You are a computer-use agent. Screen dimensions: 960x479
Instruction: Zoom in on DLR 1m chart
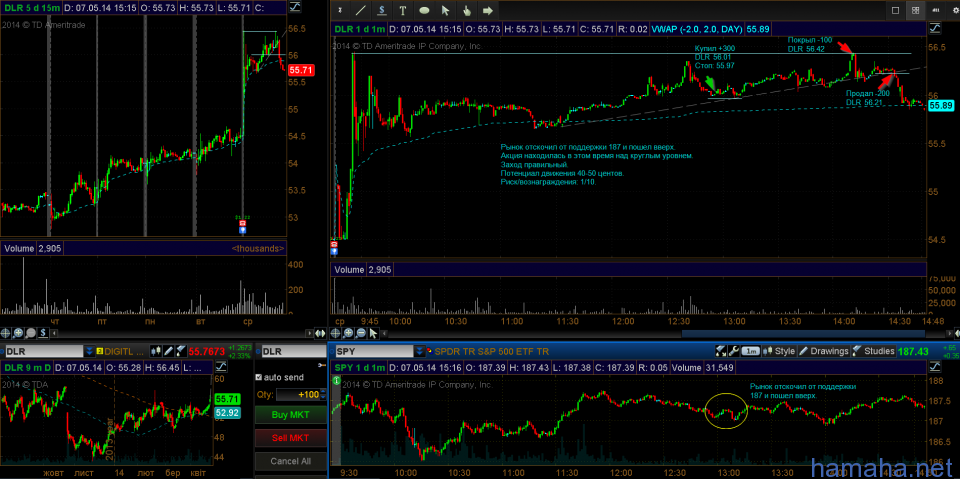(x=348, y=333)
